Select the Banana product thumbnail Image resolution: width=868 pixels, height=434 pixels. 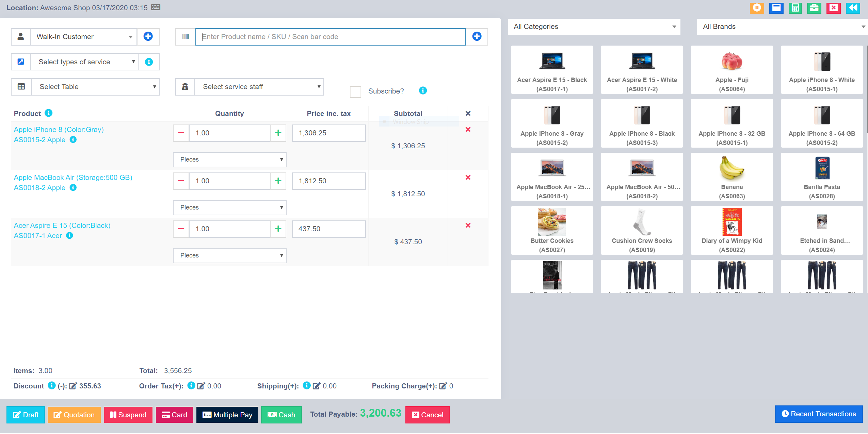point(732,177)
